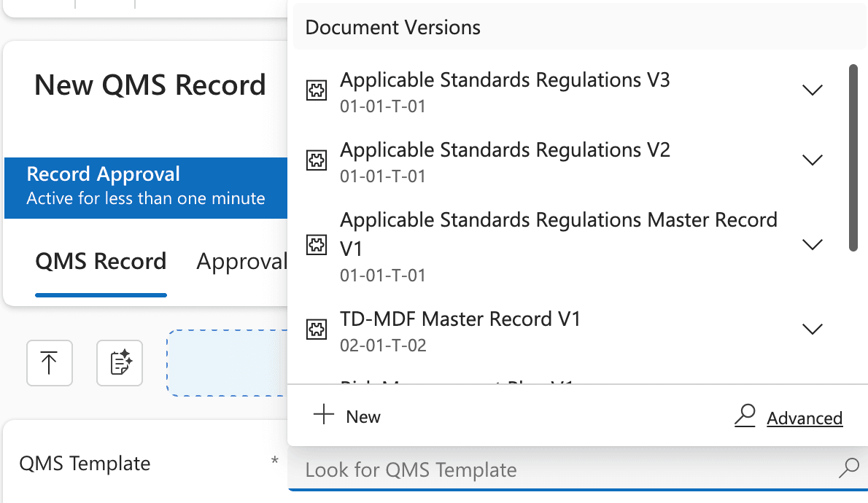Click the dashed file drop zone
Viewport: 868px width, 503px height.
tap(227, 363)
